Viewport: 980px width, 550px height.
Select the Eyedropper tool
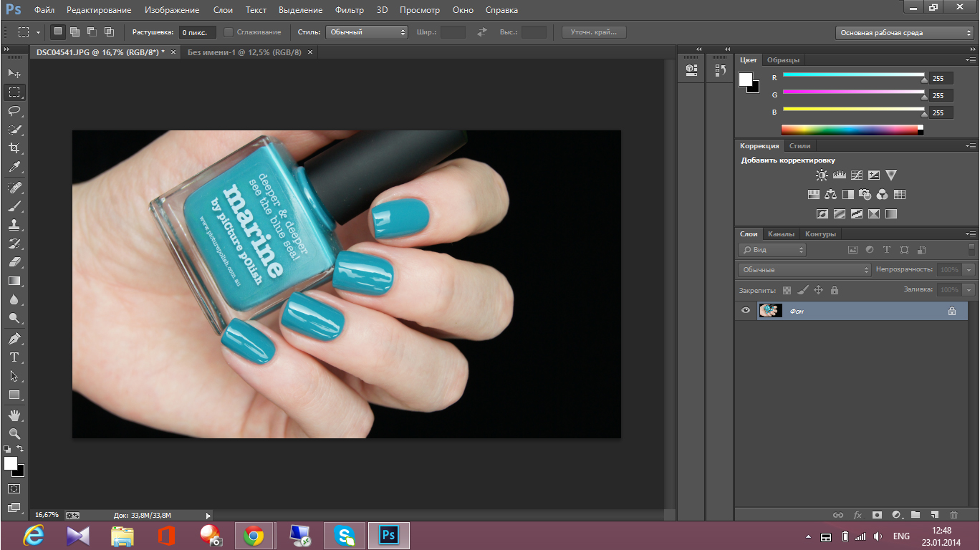14,168
